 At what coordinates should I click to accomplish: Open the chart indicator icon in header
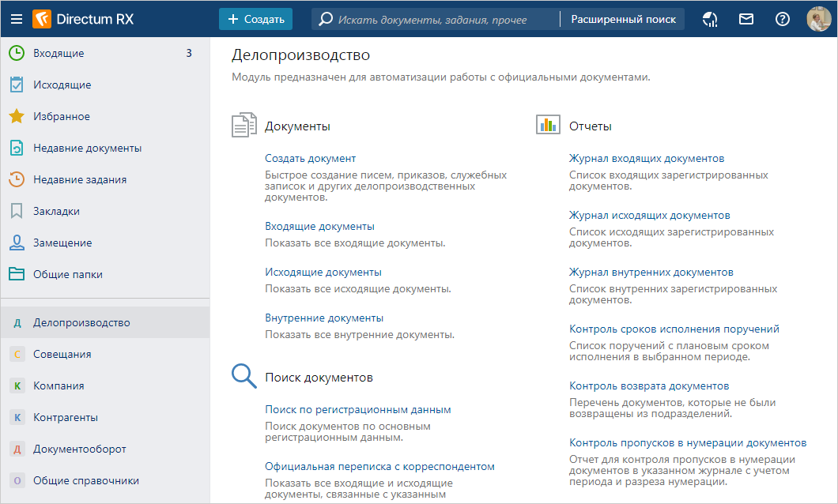pos(710,19)
